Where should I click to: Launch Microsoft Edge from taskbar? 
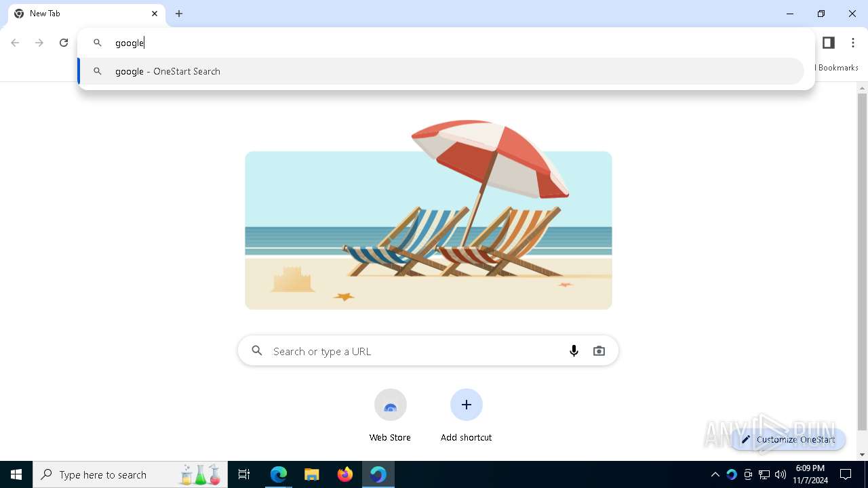(279, 474)
